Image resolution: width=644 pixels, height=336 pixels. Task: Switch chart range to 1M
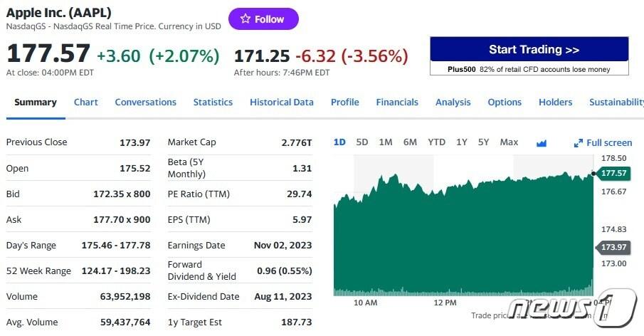pos(386,142)
